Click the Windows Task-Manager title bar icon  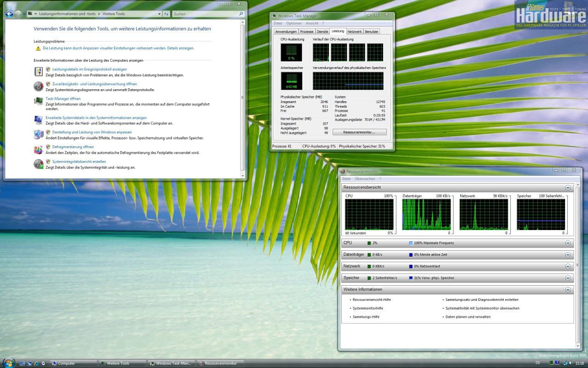click(275, 16)
